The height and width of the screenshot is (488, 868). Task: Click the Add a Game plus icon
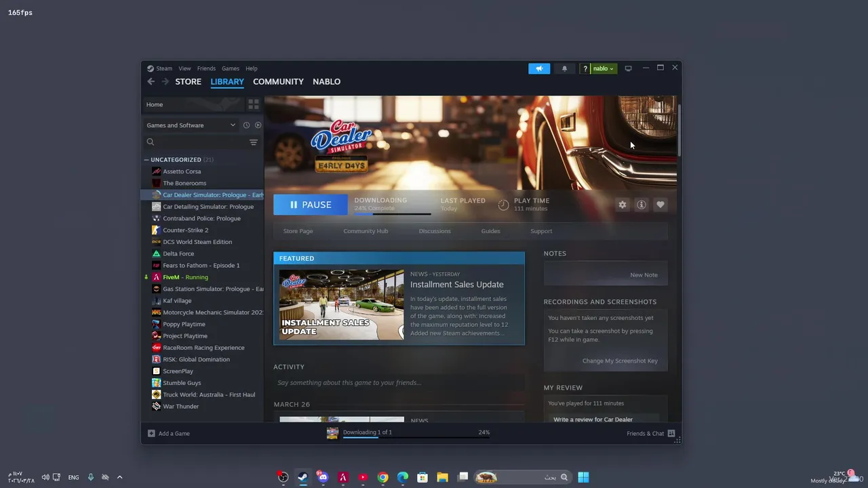click(x=151, y=433)
